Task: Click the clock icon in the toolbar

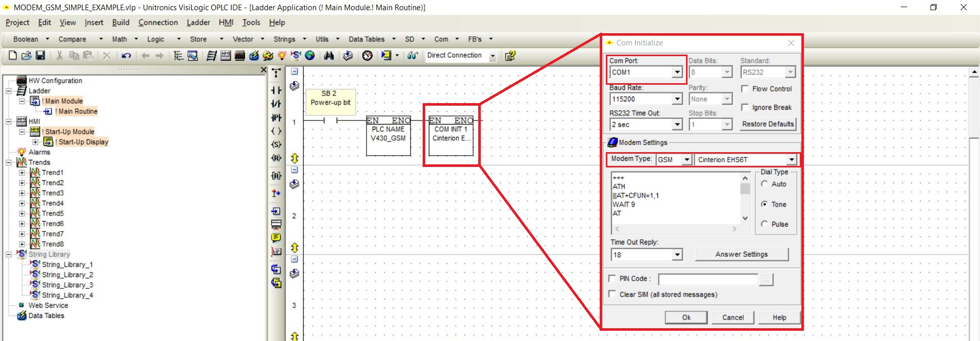Action: [367, 56]
